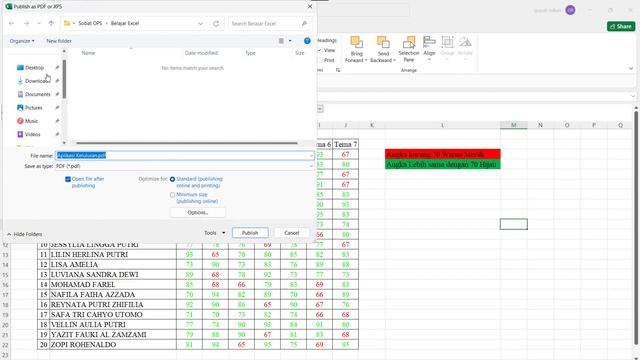Click the Share button in Excel

621,26
